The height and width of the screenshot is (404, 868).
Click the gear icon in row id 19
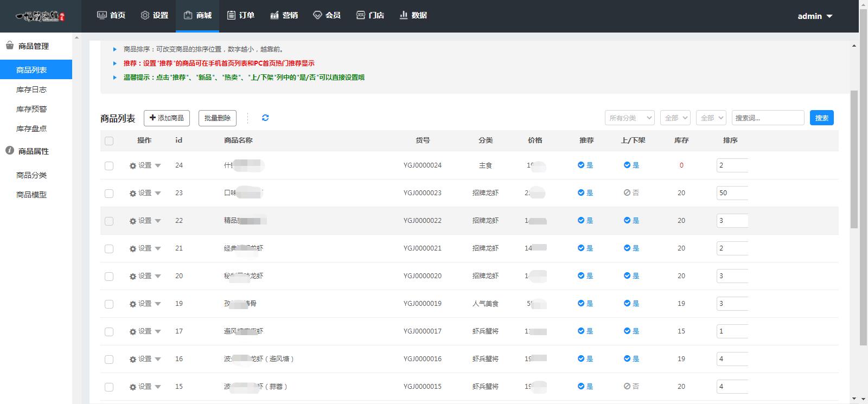(x=133, y=304)
